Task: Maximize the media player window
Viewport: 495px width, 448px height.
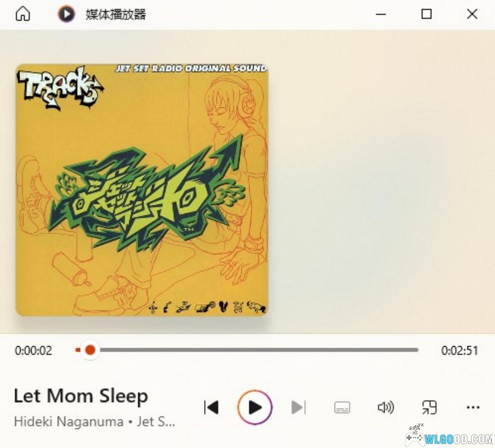Action: tap(426, 14)
